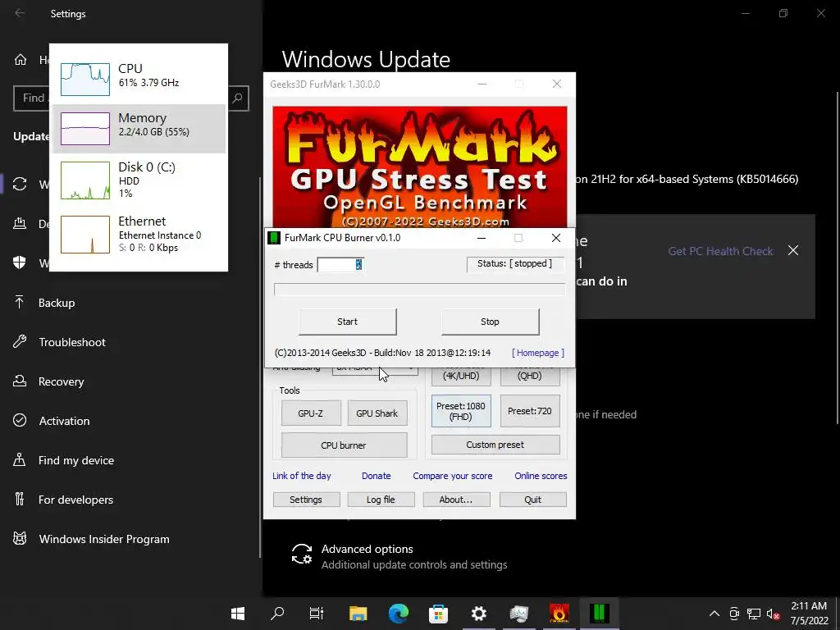This screenshot has height=630, width=840.
Task: Open Compare your score link
Action: pyautogui.click(x=453, y=476)
